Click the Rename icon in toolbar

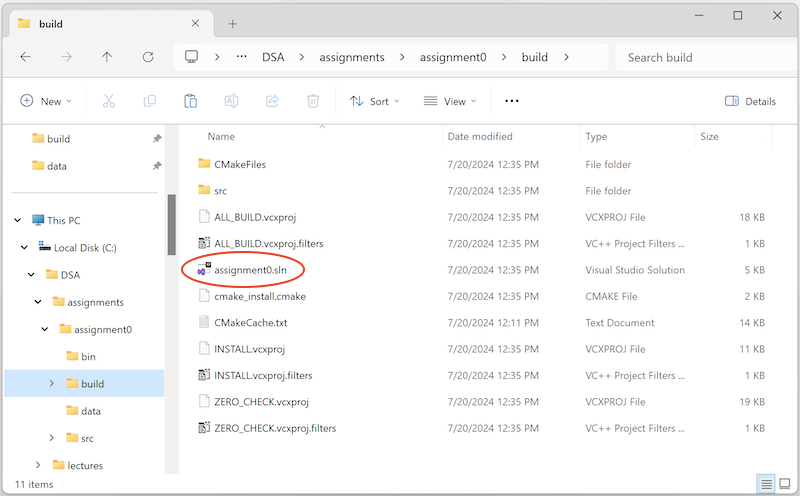[x=231, y=101]
